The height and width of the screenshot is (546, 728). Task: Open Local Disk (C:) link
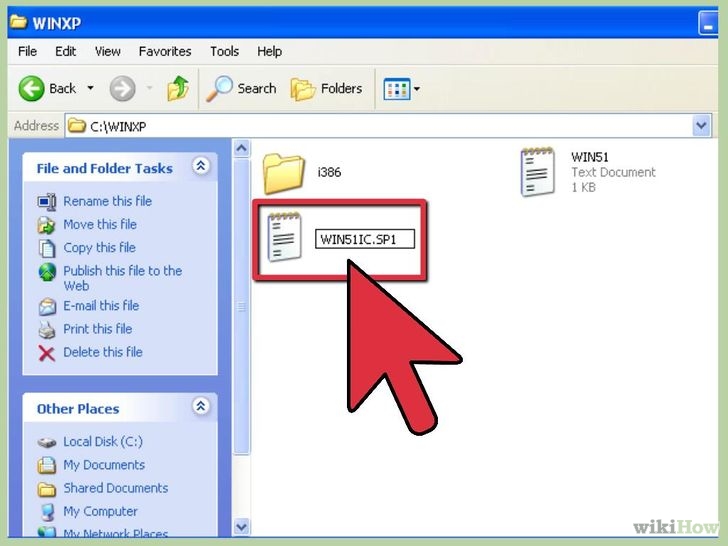click(x=103, y=442)
